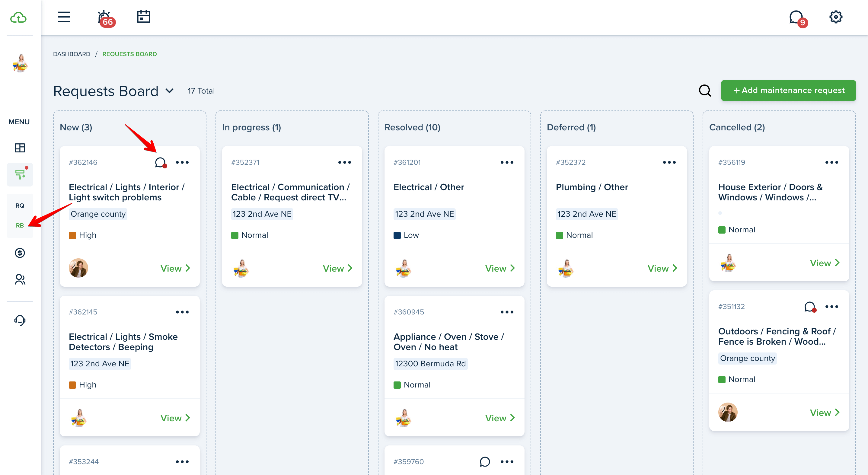Click green Normal priority swatch on #352371

[235, 235]
